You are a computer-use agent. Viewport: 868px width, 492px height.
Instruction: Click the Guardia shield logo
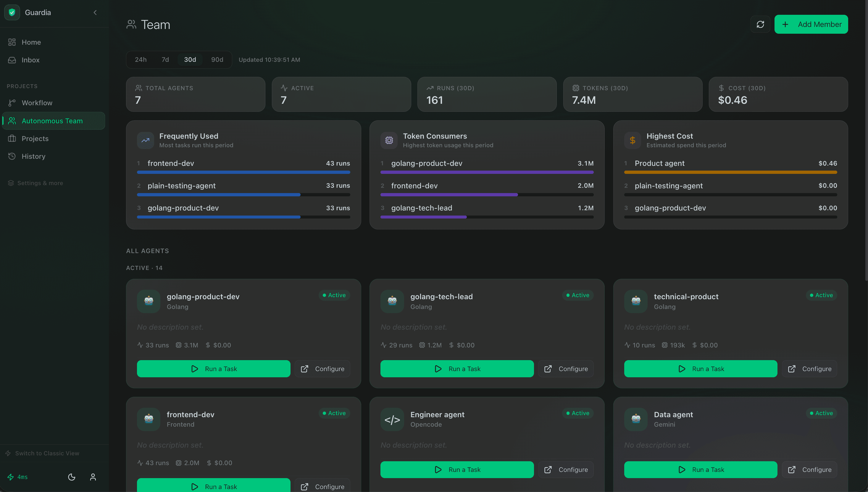click(x=12, y=12)
